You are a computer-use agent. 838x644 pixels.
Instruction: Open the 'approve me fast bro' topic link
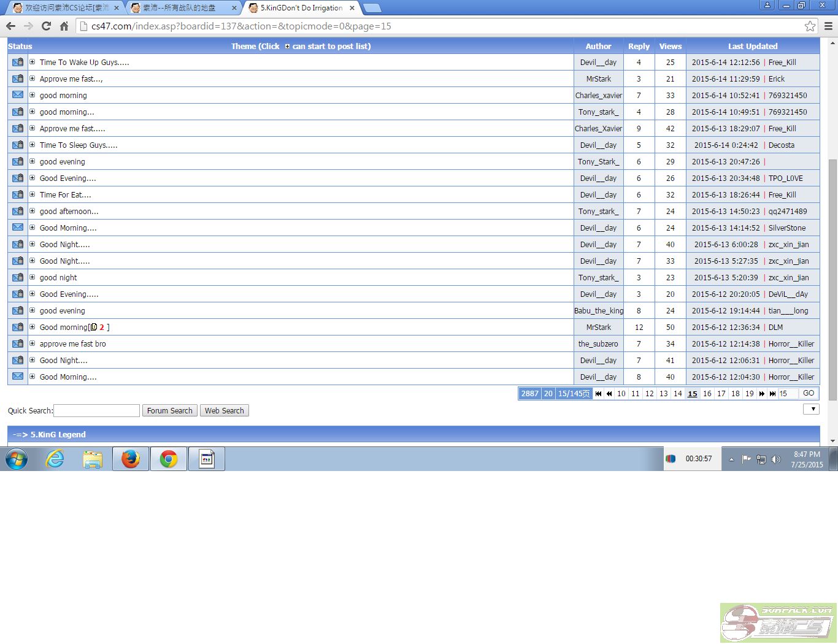pos(72,344)
